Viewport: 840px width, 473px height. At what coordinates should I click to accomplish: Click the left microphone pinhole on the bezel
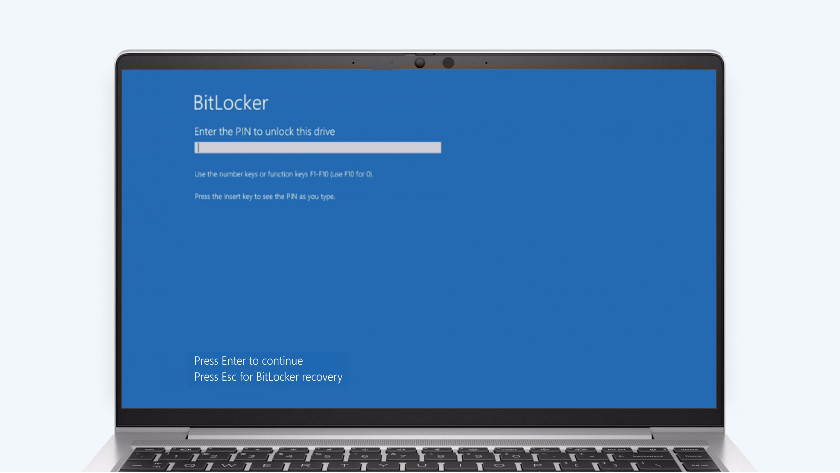coord(353,63)
